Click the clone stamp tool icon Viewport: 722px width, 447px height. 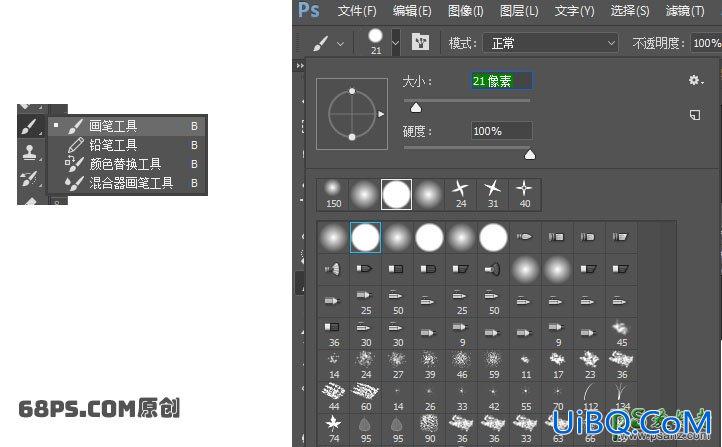(x=29, y=152)
